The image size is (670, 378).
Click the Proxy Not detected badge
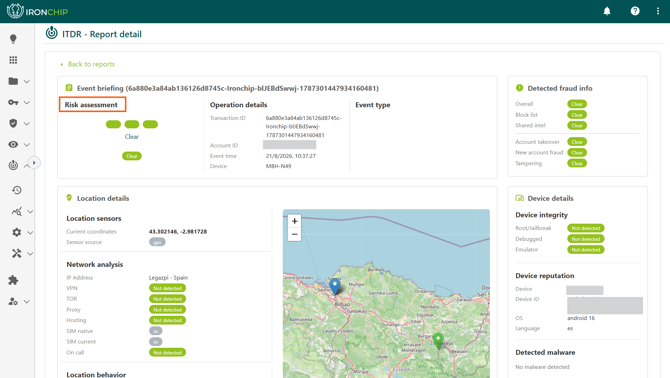click(x=168, y=310)
